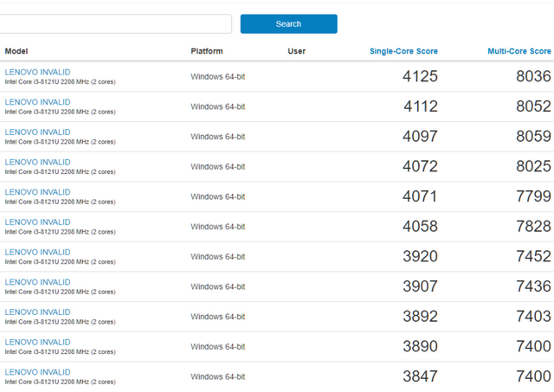Open LENOVO INVALID result scoring 3920 single-core

tap(37, 252)
